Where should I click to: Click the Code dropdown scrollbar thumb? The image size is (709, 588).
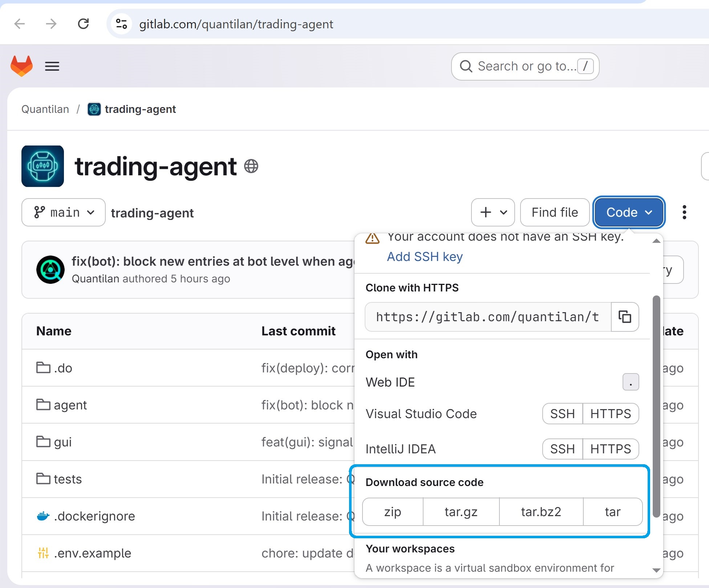pyautogui.click(x=656, y=407)
